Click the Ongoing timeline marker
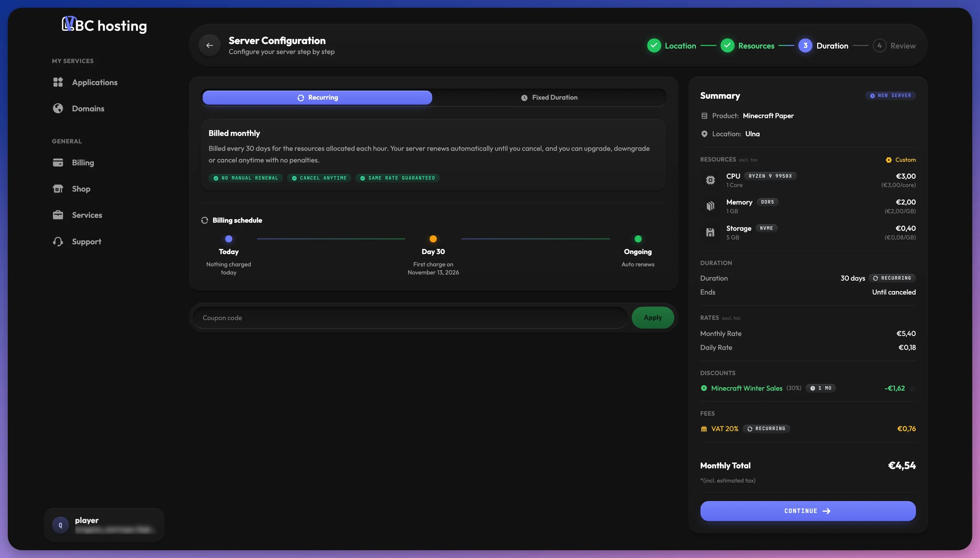Image resolution: width=980 pixels, height=558 pixels. (x=638, y=239)
